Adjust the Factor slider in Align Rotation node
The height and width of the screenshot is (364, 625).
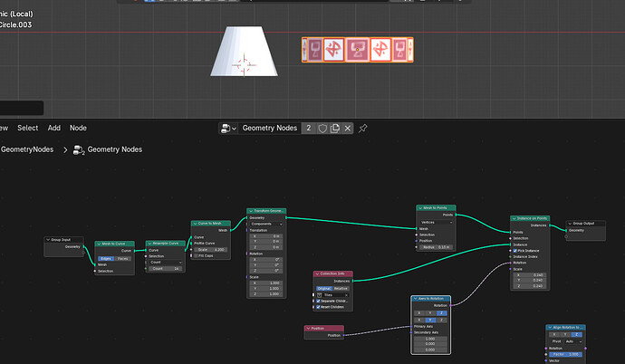pos(565,354)
